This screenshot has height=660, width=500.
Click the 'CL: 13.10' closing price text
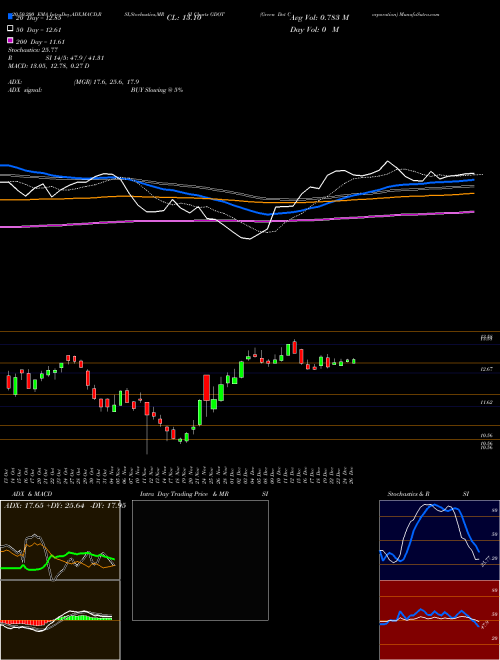click(x=184, y=18)
